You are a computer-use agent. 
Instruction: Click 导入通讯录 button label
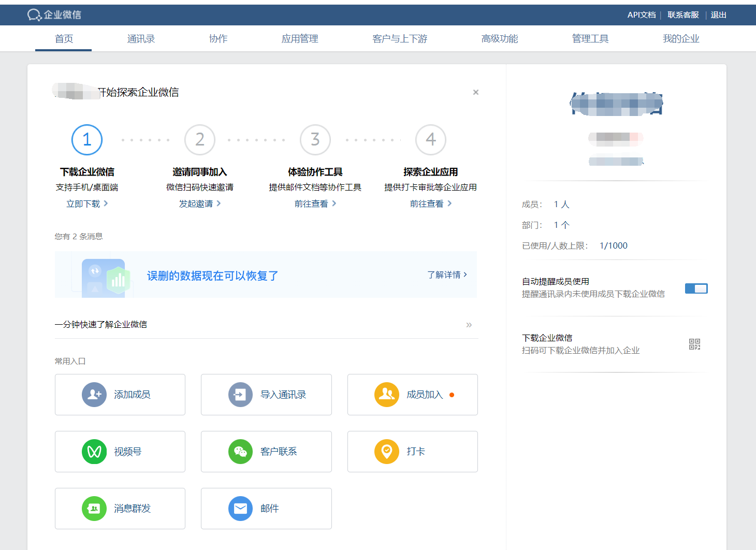point(283,395)
